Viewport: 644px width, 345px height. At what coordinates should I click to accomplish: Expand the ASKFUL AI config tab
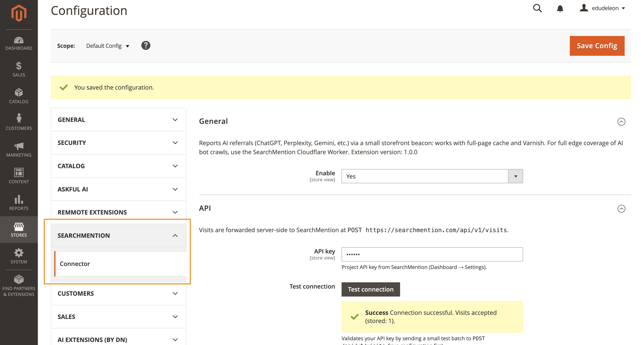click(x=118, y=189)
